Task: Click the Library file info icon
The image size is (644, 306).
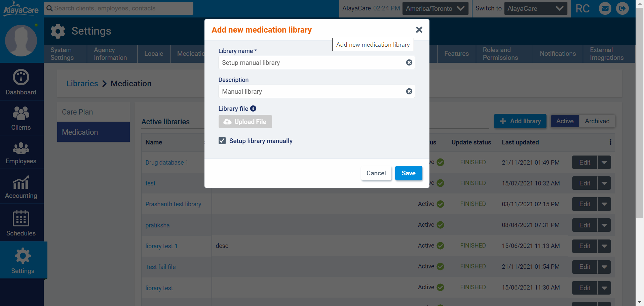Action: coord(253,108)
